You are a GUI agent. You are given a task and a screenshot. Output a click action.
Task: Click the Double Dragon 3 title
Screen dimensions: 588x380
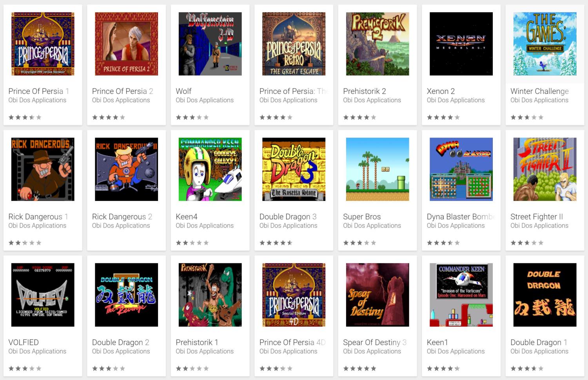click(288, 217)
